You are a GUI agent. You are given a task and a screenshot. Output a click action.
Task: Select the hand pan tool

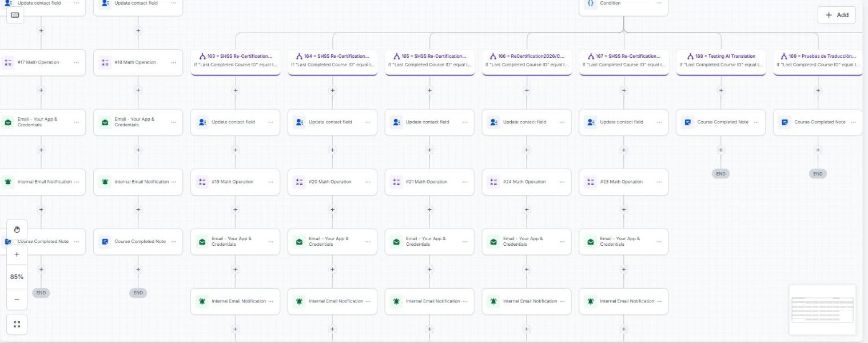tap(17, 230)
